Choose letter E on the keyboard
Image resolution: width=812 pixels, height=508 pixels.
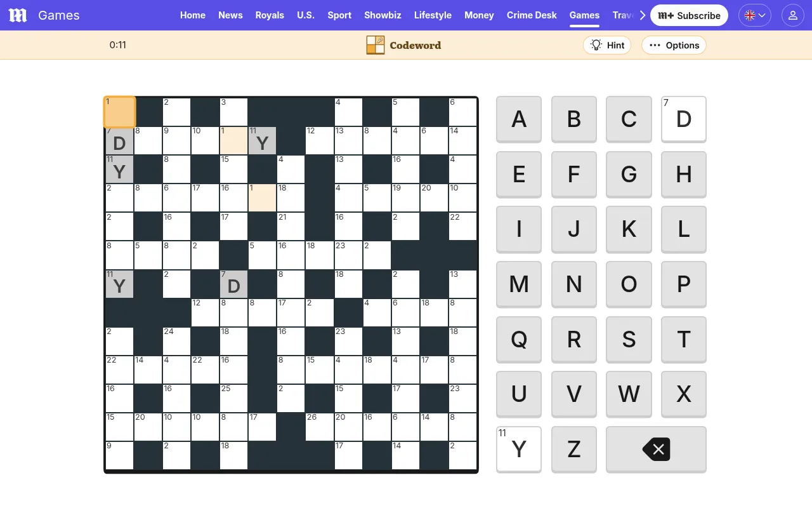tap(519, 175)
